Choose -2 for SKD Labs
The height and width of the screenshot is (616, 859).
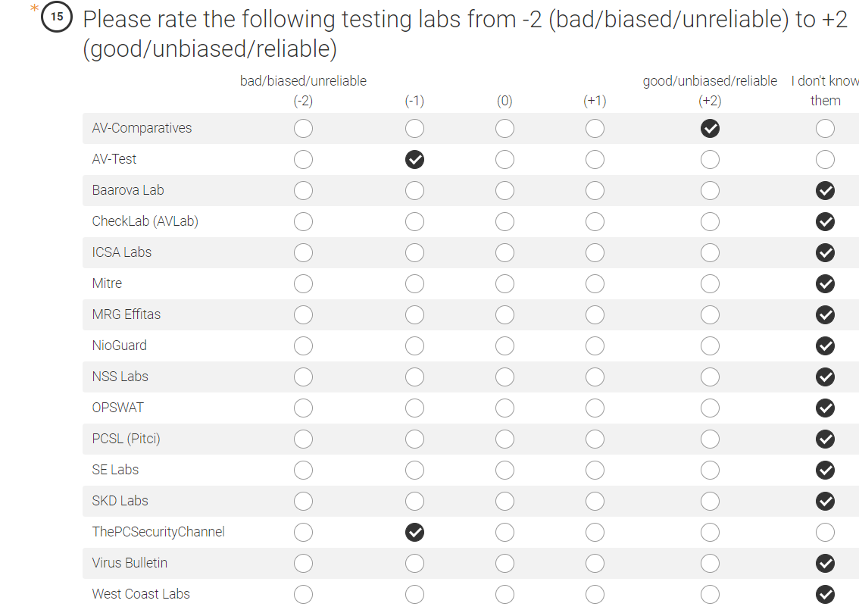tap(303, 502)
